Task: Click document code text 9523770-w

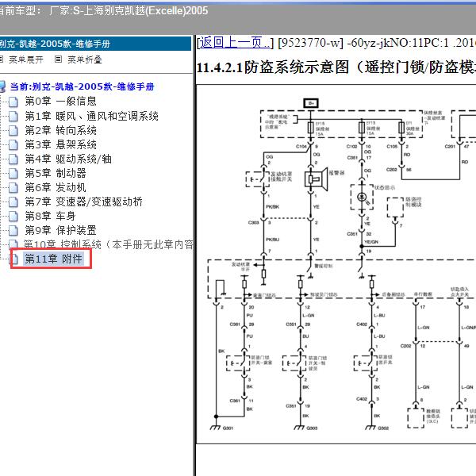Action: tap(310, 43)
